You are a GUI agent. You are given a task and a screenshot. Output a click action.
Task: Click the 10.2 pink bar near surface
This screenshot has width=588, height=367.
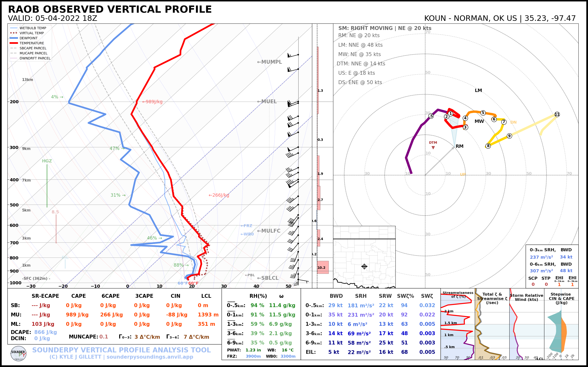323,267
